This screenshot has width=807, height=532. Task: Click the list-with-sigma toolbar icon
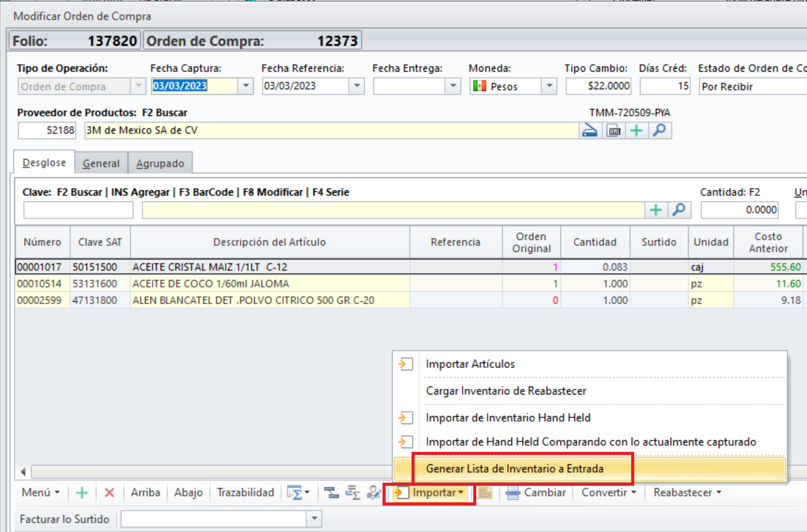click(x=353, y=493)
